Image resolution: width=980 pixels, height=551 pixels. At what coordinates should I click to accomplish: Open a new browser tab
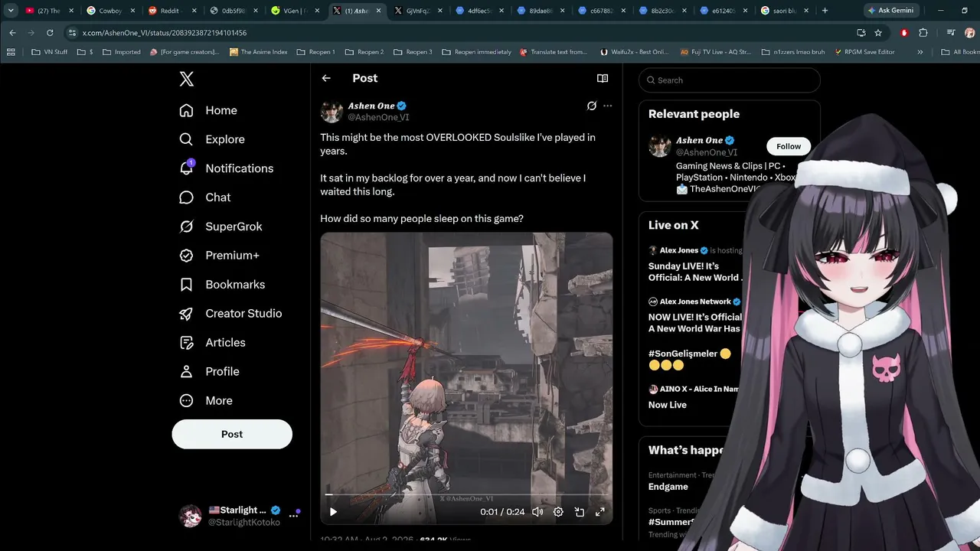coord(825,11)
